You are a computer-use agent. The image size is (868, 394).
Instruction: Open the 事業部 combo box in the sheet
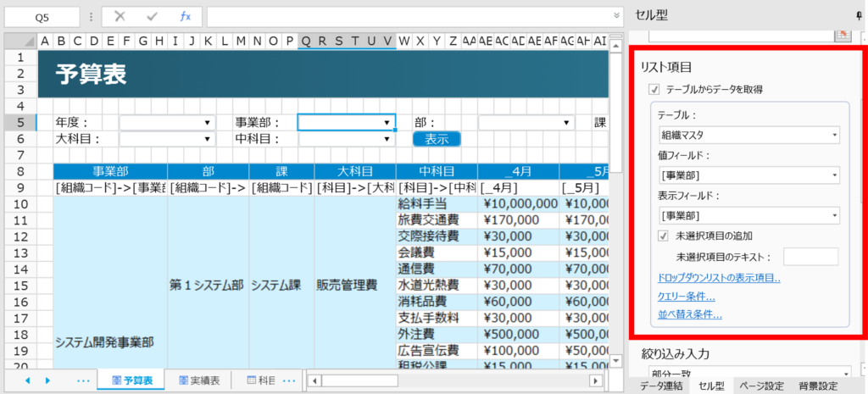pos(346,122)
